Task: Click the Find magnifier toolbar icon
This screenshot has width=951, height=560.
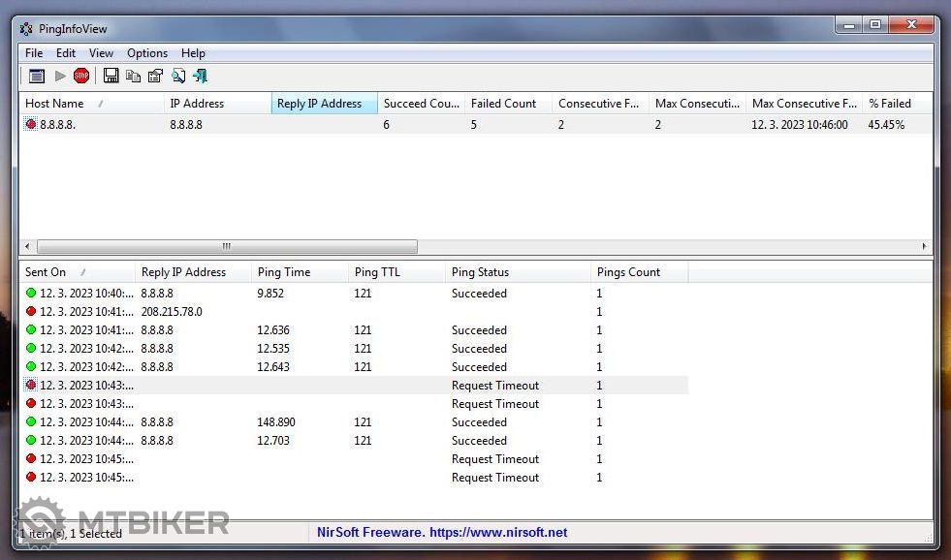Action: pyautogui.click(x=178, y=76)
